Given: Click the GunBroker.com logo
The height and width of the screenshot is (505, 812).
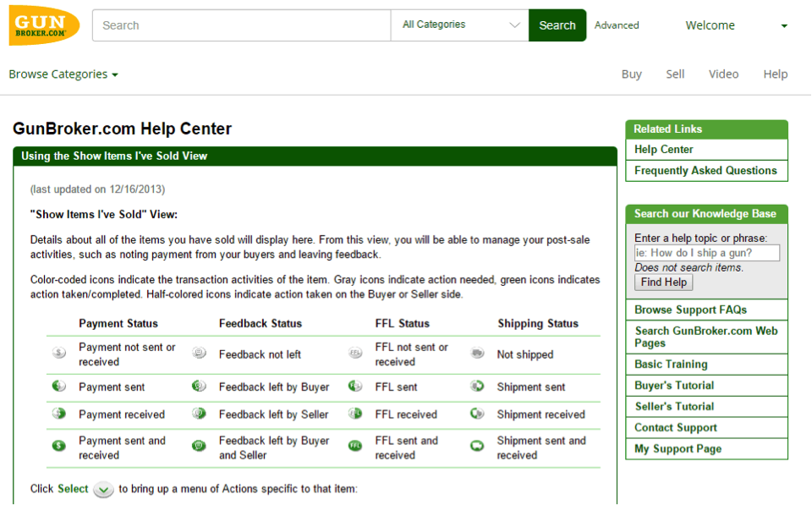Looking at the screenshot, I should [x=44, y=25].
